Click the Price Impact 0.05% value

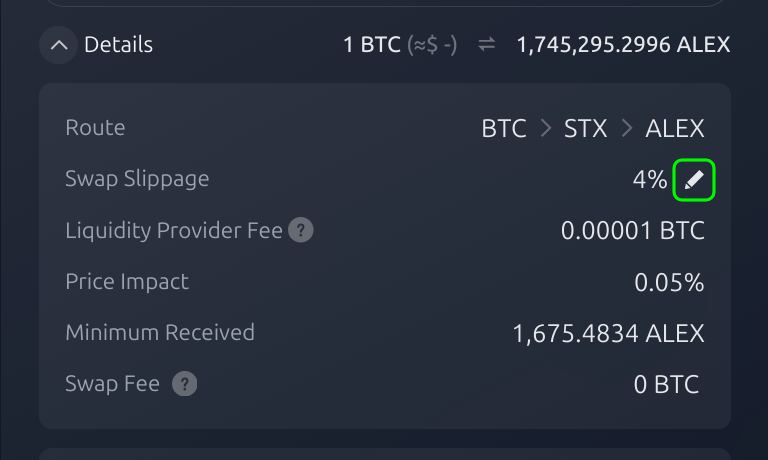click(x=669, y=282)
